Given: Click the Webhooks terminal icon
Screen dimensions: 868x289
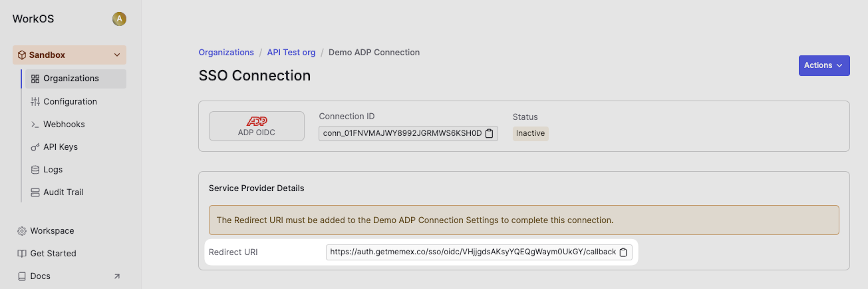Looking at the screenshot, I should click(35, 124).
